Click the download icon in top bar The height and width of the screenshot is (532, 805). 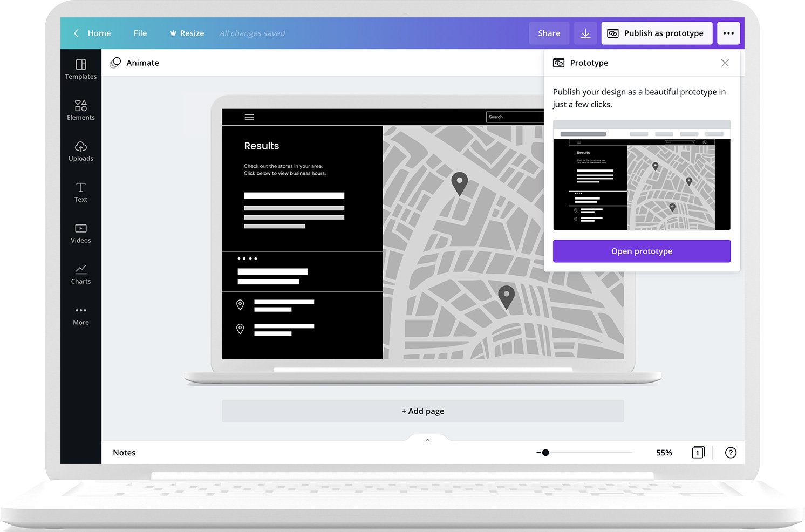tap(585, 33)
